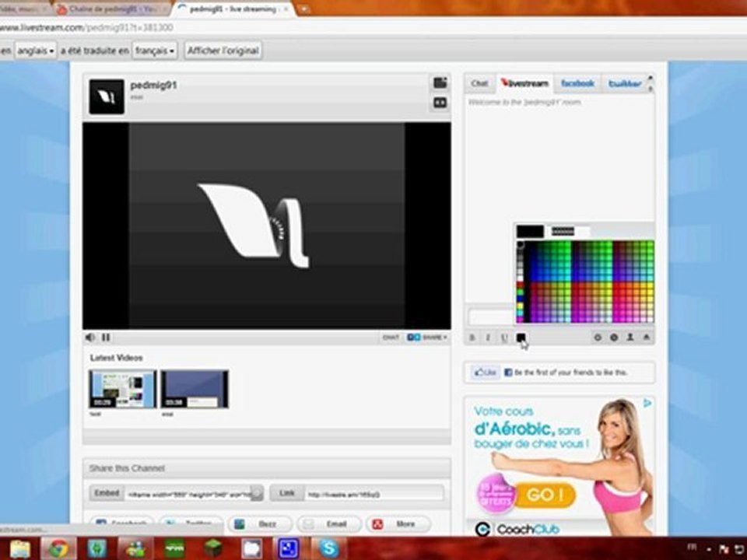This screenshot has height=560, width=747.
Task: Open Windows Live Messenger from the taskbar
Action: (135, 548)
